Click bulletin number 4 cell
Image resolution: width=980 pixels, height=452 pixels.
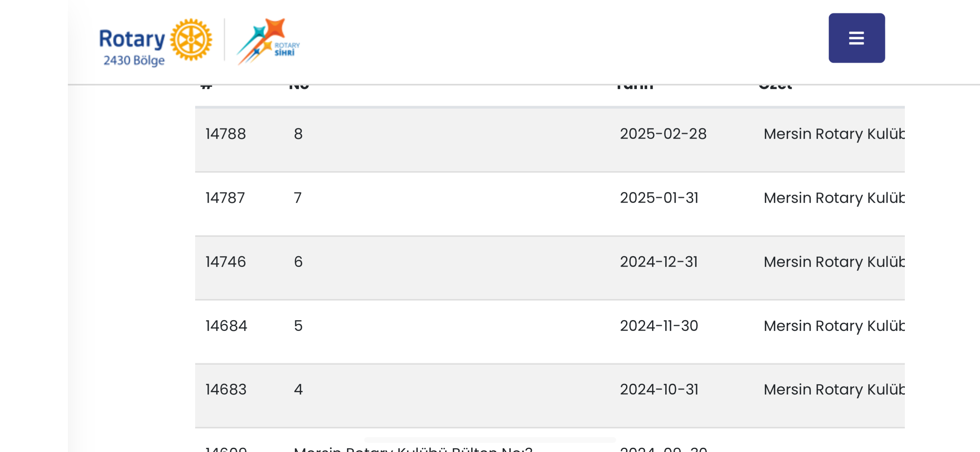298,390
